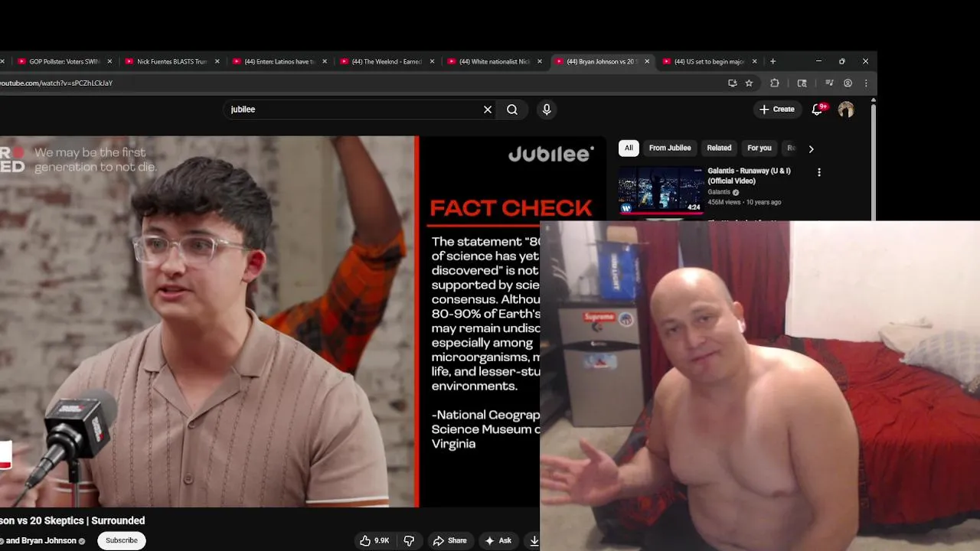The image size is (980, 551).
Task: Select the For you filter chip
Action: [x=759, y=148]
